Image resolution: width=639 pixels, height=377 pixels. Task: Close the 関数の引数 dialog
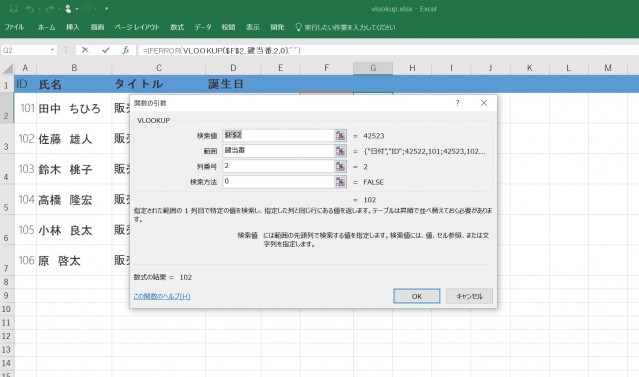pyautogui.click(x=484, y=103)
